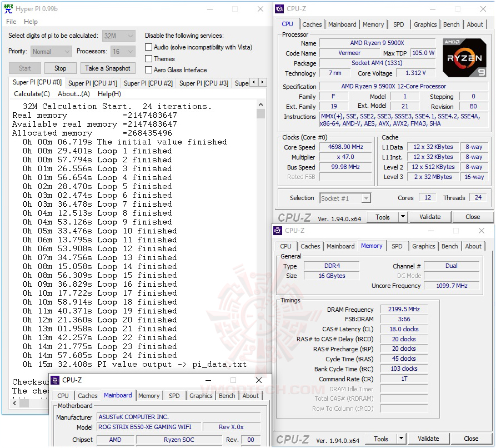Open the File menu in Hyper PI
The width and height of the screenshot is (496, 448).
tap(11, 22)
